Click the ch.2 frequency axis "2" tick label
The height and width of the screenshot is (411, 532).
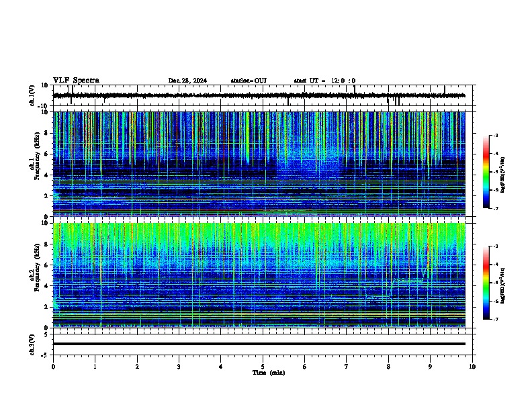(x=46, y=307)
